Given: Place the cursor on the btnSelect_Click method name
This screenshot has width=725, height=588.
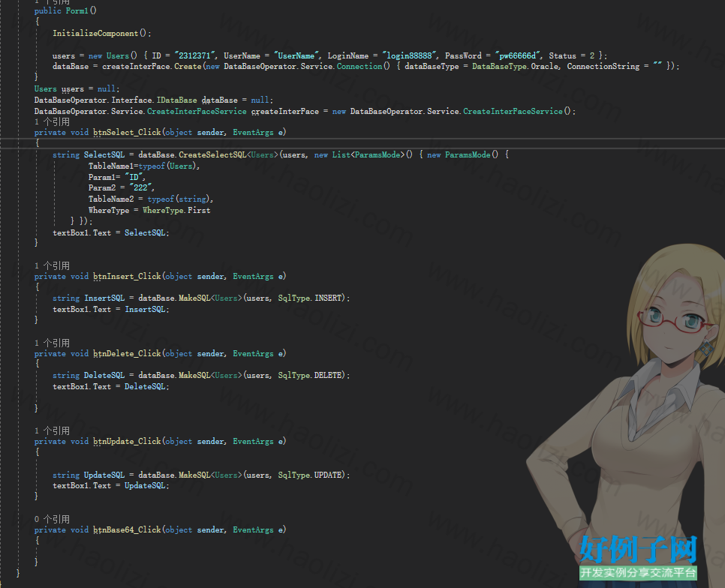Looking at the screenshot, I should pos(127,133).
